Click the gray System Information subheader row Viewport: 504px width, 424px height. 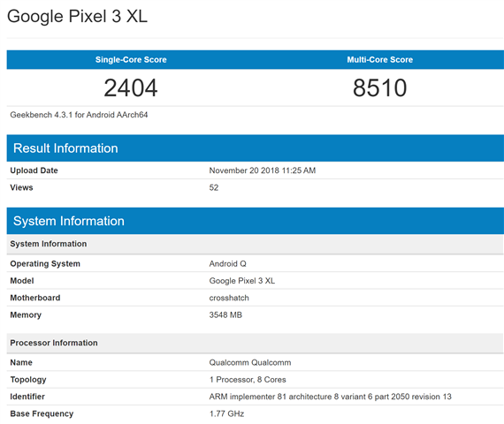click(x=256, y=244)
